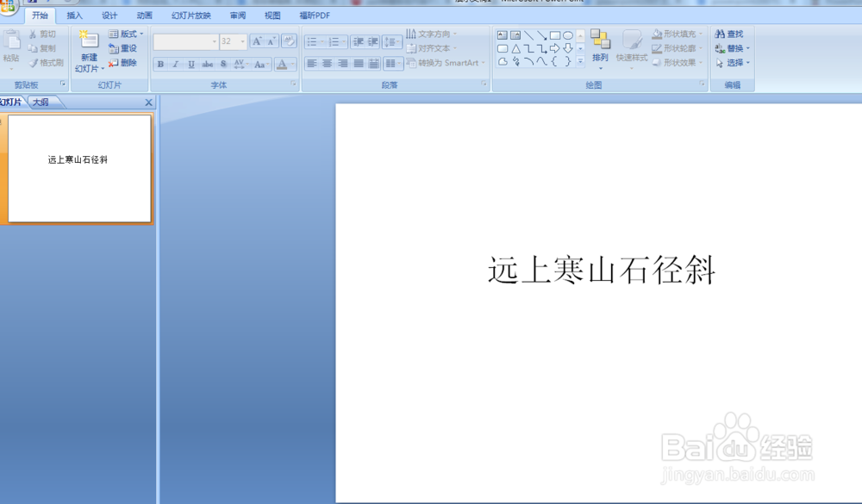Click Shape Fill (形状填充) color
Image resolution: width=862 pixels, height=504 pixels.
point(677,34)
